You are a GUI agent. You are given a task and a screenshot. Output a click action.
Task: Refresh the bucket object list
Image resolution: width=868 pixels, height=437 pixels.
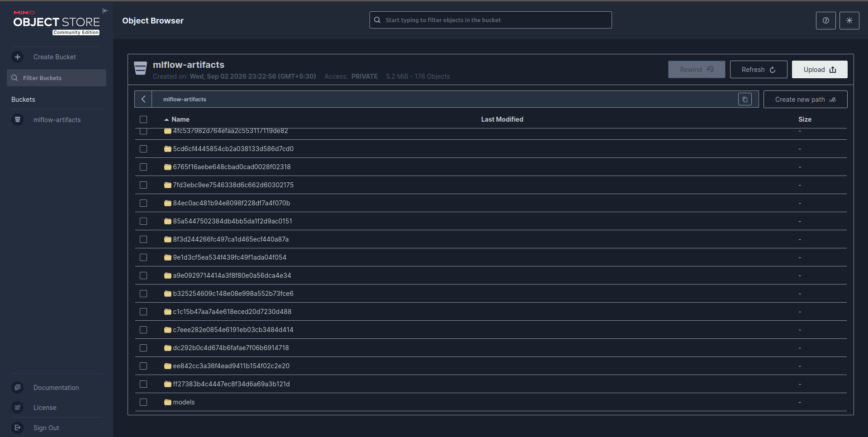coord(759,70)
